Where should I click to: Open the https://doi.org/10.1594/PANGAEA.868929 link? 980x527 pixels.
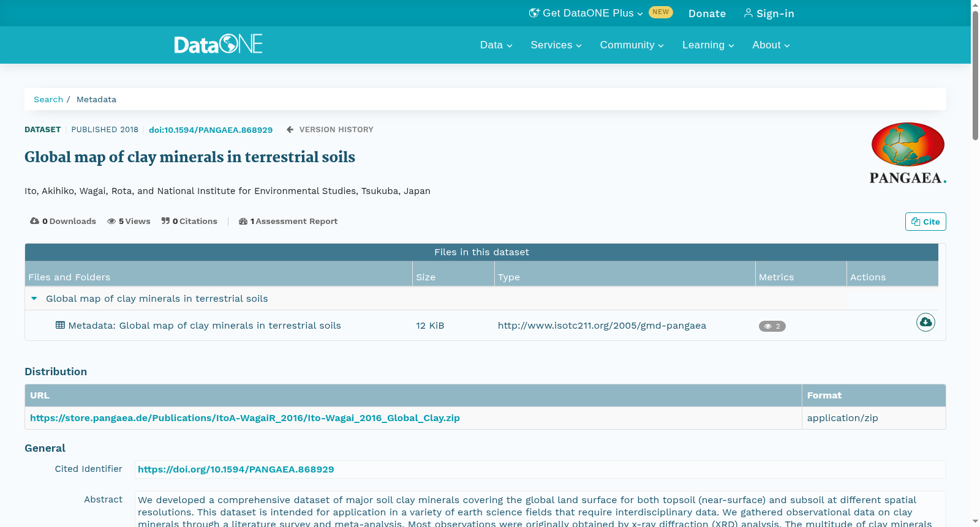point(236,469)
